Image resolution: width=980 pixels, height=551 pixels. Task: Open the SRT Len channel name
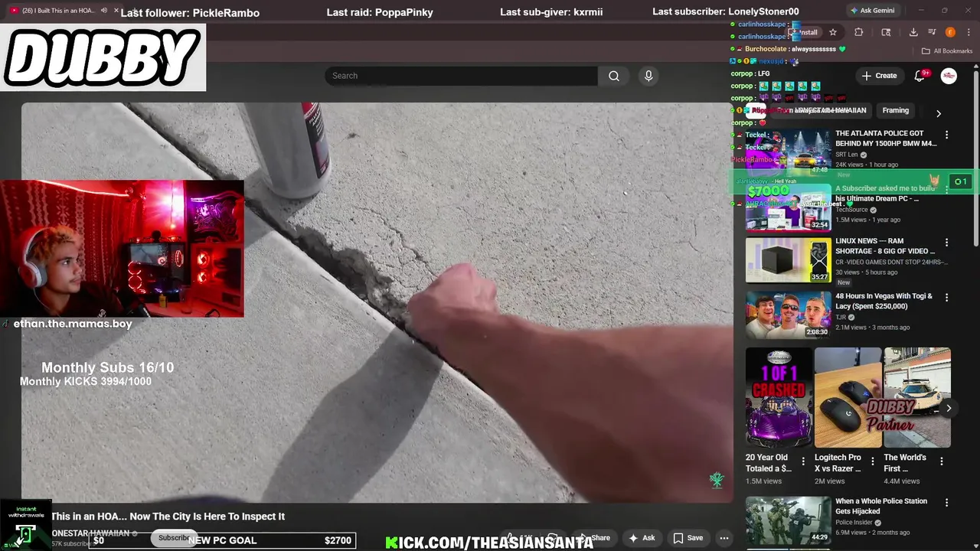tap(847, 155)
